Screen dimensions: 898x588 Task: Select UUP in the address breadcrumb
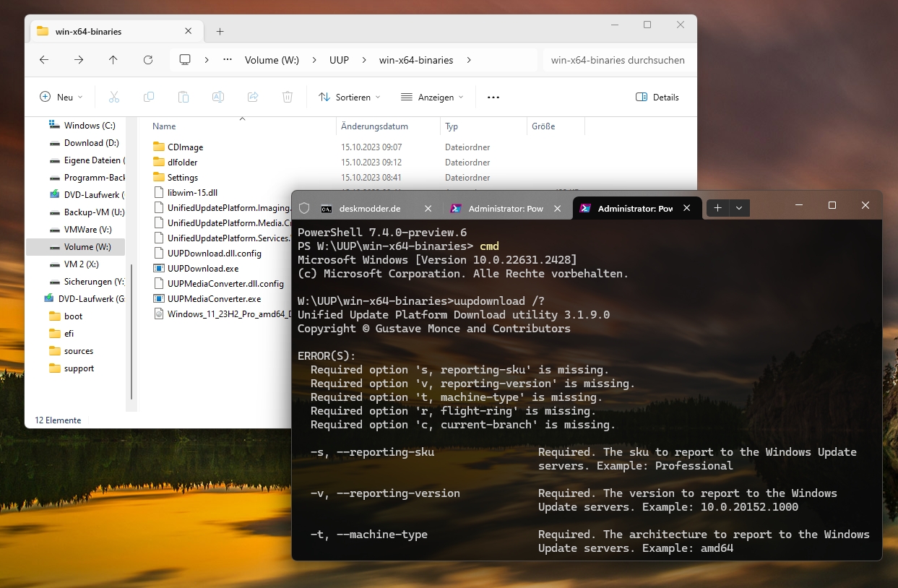click(x=339, y=60)
